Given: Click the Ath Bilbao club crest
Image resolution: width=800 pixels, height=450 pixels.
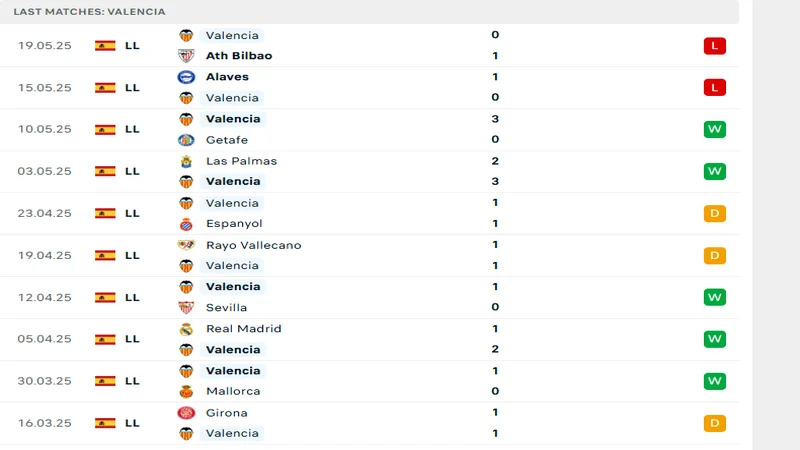Looking at the screenshot, I should [186, 56].
